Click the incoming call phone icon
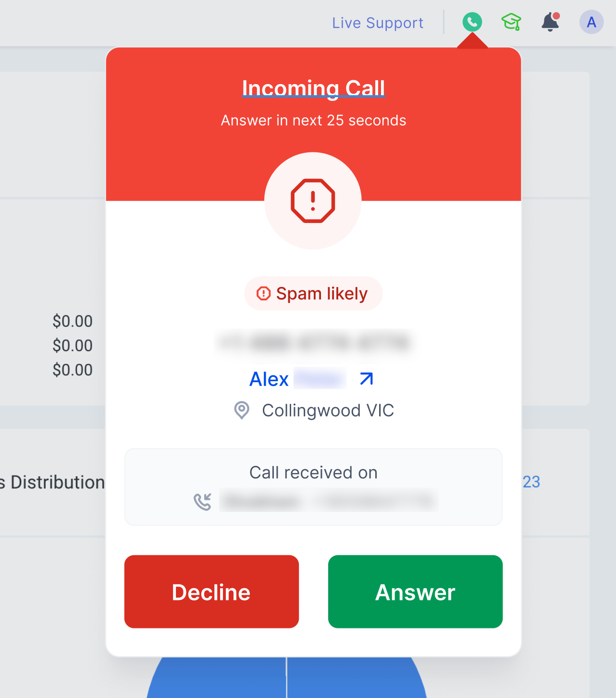 (x=202, y=502)
